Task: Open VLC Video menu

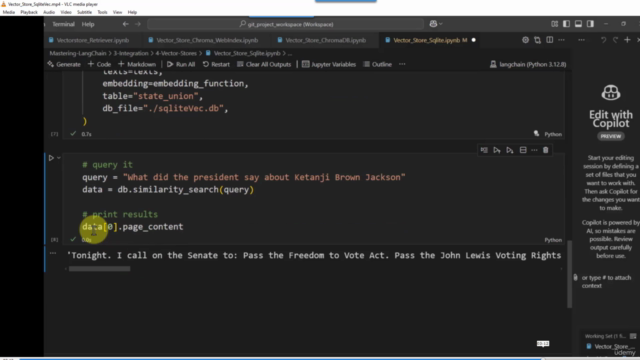Action: click(x=66, y=12)
